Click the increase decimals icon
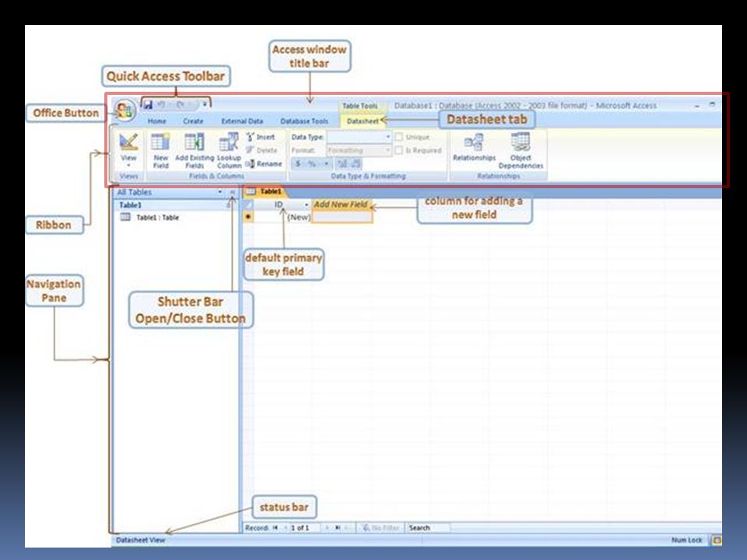Screen dimensions: 747x560 coord(342,164)
